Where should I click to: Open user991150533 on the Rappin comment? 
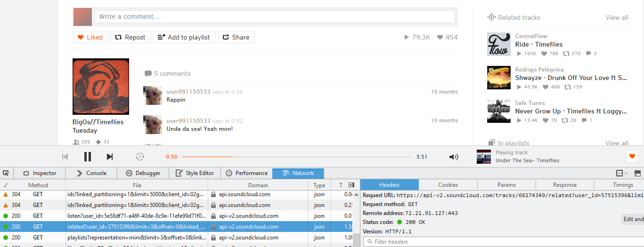188,92
